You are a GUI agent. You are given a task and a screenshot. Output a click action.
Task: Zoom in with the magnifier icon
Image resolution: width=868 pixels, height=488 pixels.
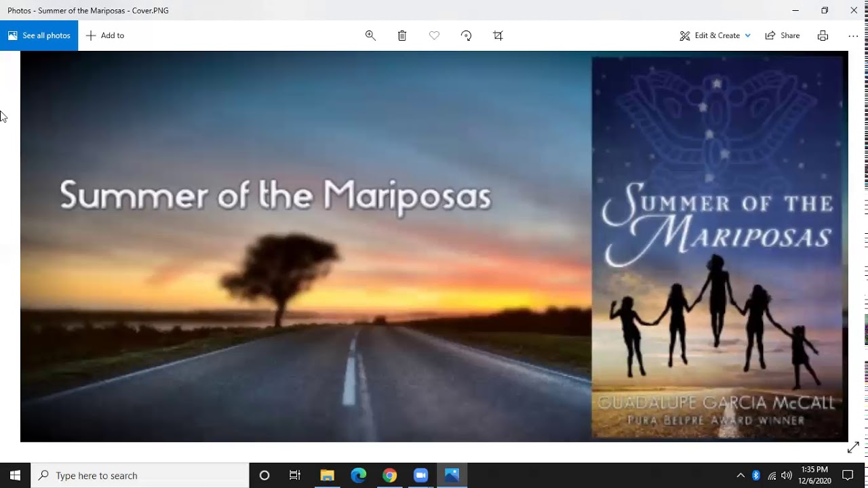pyautogui.click(x=370, y=35)
